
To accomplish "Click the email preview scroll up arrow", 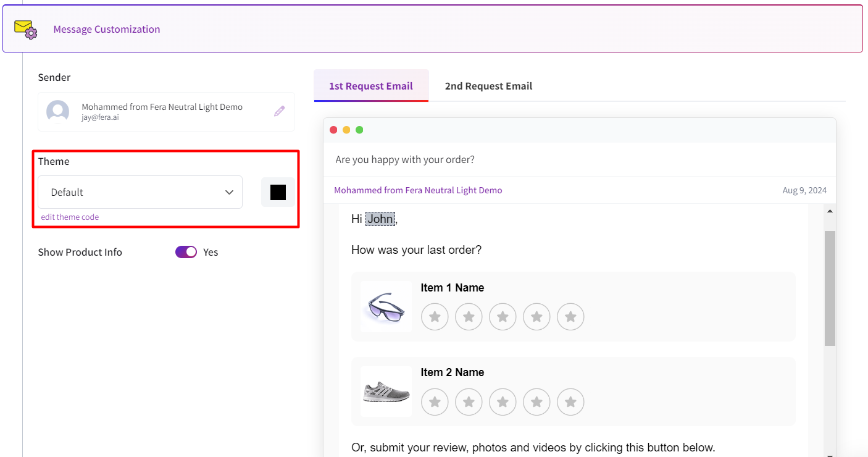I will (x=830, y=211).
